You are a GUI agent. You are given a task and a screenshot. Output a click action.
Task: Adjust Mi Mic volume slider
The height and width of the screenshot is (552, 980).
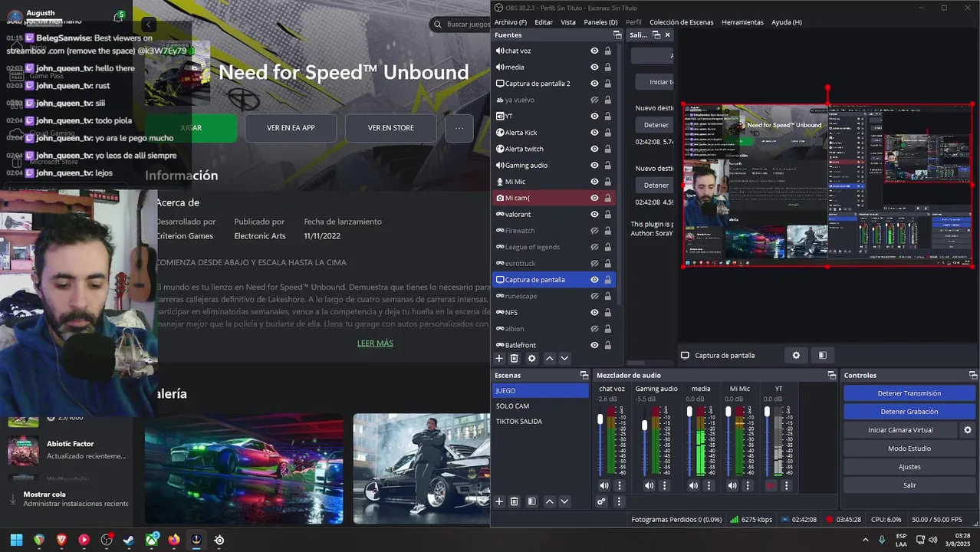pyautogui.click(x=728, y=412)
